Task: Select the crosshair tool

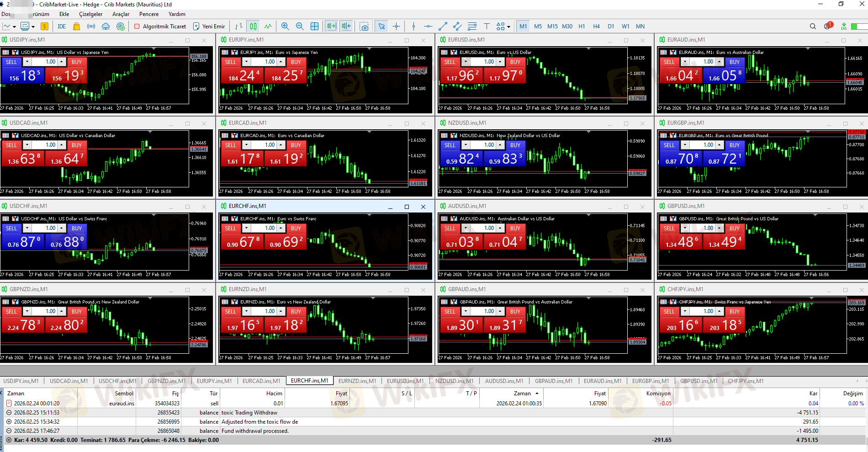Action: (x=396, y=27)
